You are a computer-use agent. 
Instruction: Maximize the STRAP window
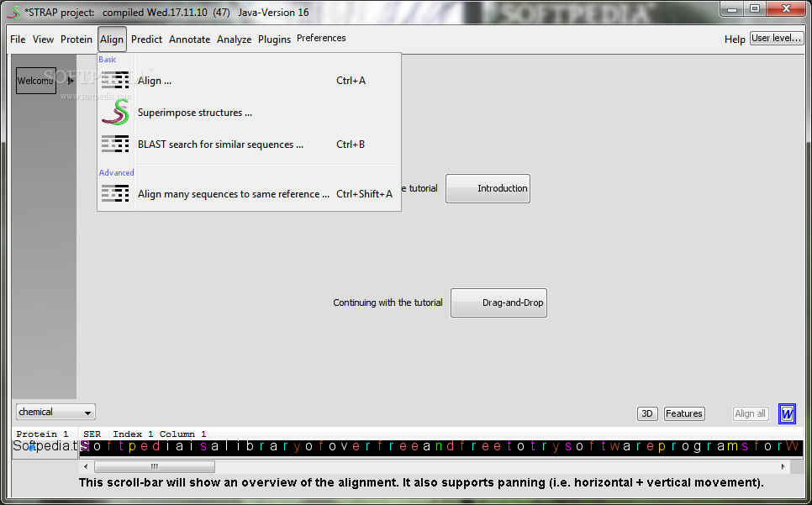pyautogui.click(x=755, y=8)
